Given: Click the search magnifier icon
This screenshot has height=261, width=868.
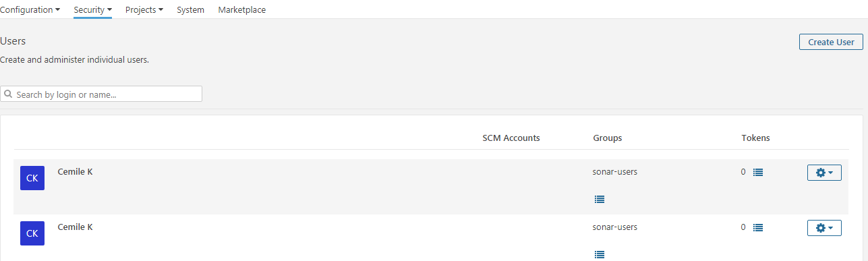Looking at the screenshot, I should (x=8, y=94).
